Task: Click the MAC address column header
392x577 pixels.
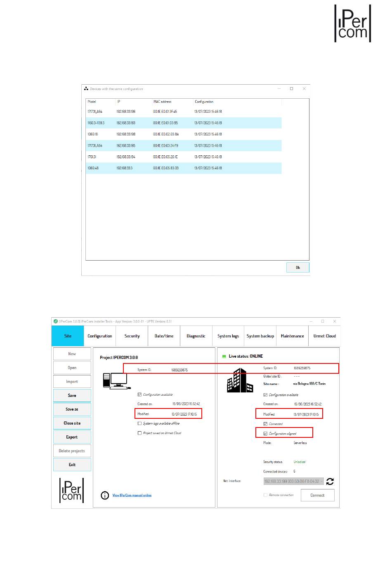Action: (172, 102)
